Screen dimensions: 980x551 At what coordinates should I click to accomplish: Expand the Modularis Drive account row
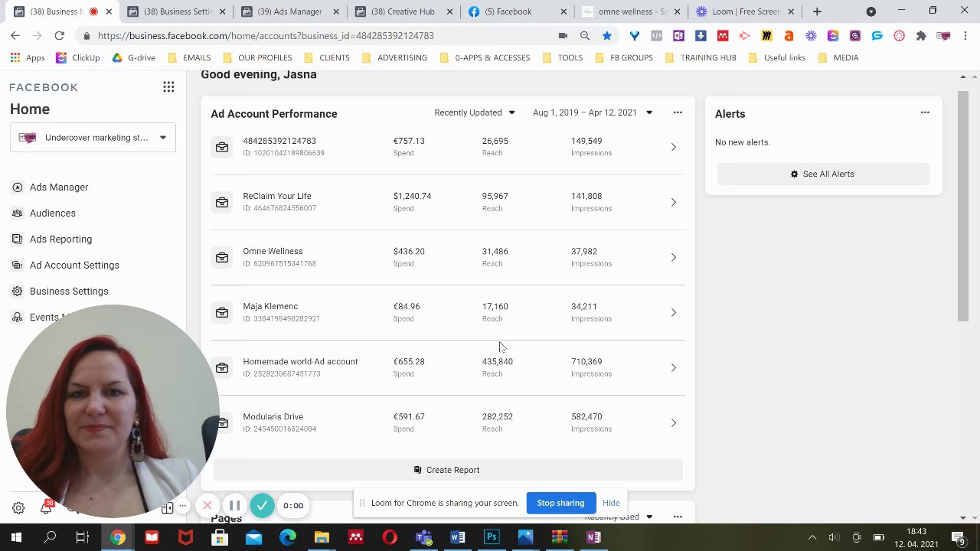[x=674, y=422]
